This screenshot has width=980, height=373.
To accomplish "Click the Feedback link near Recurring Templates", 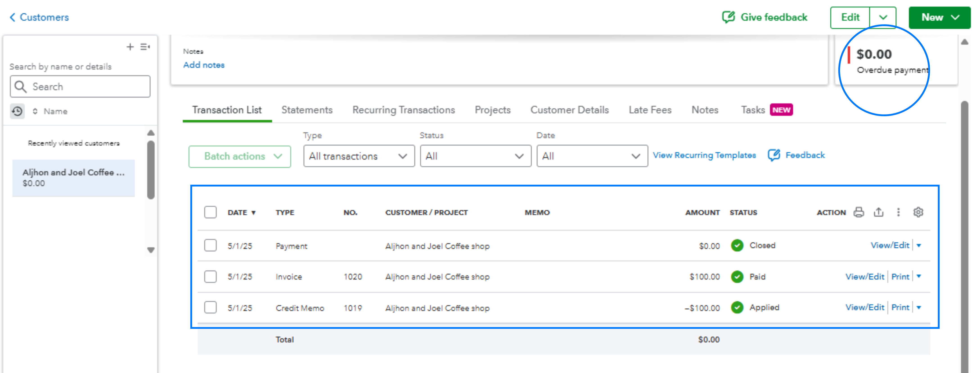I will pyautogui.click(x=796, y=155).
